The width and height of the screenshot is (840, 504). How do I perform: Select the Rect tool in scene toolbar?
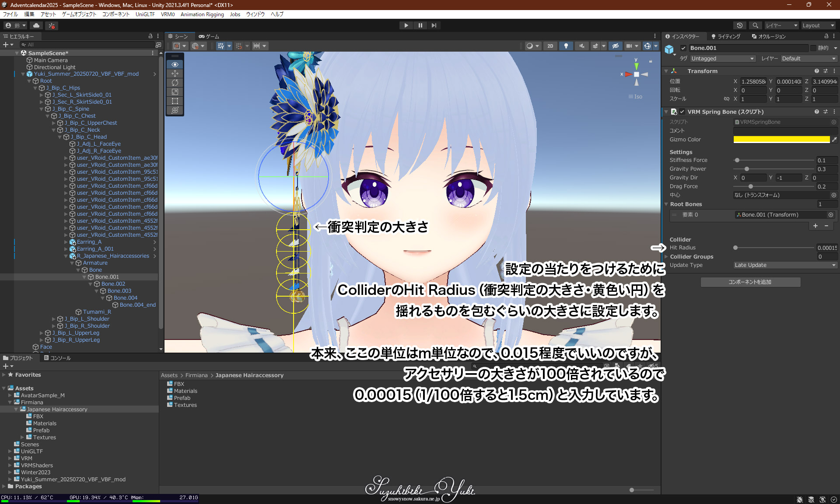(x=175, y=101)
